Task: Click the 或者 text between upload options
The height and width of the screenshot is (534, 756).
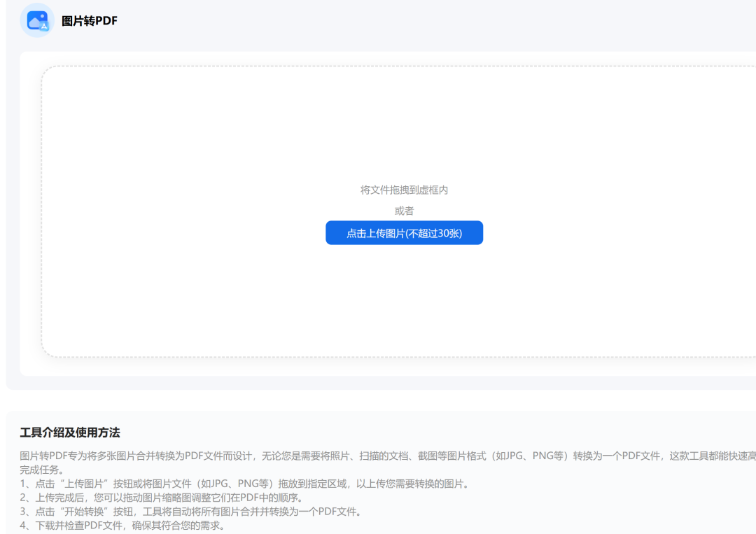Action: coord(404,211)
